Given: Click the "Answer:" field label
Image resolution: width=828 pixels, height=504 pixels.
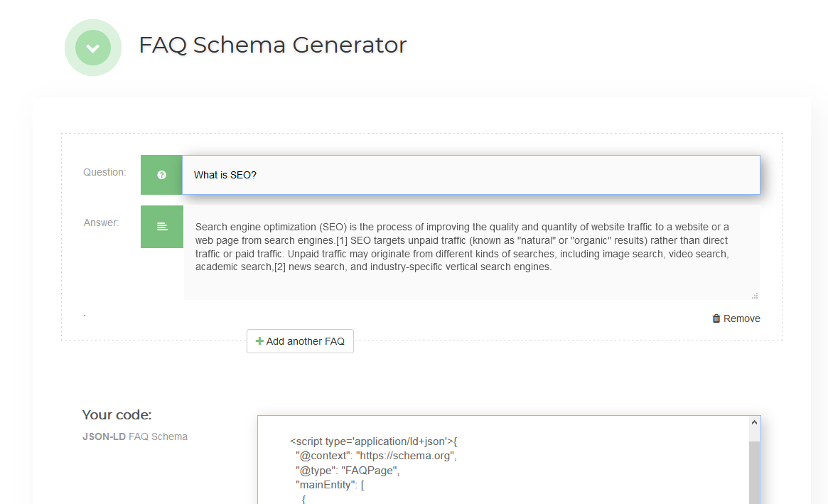Looking at the screenshot, I should click(101, 222).
